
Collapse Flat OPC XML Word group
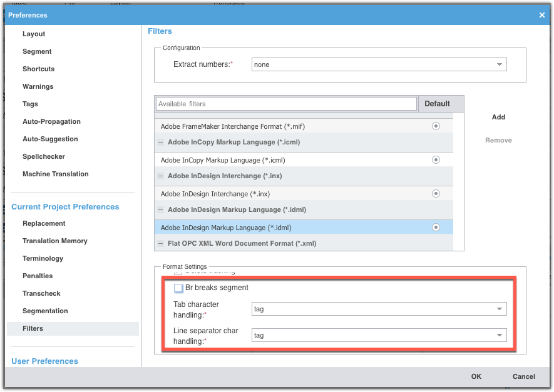pos(160,243)
